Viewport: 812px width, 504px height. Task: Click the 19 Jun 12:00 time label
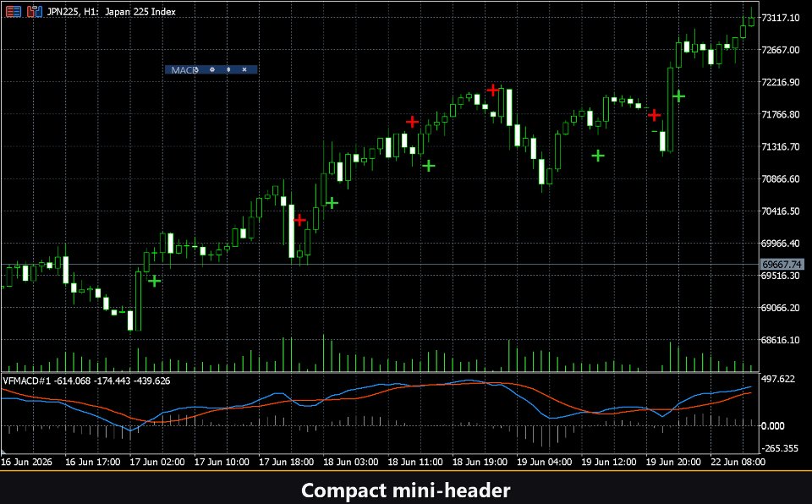tap(608, 462)
